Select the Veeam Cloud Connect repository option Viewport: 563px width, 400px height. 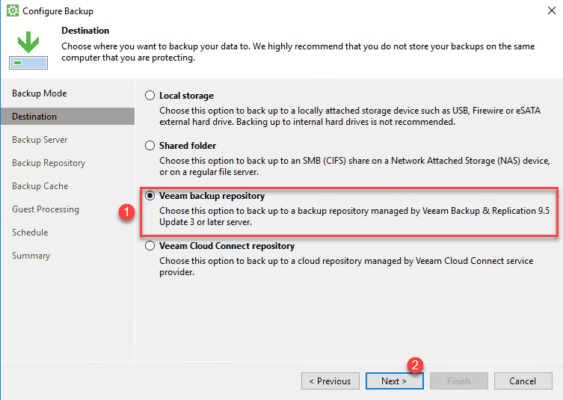coord(150,246)
